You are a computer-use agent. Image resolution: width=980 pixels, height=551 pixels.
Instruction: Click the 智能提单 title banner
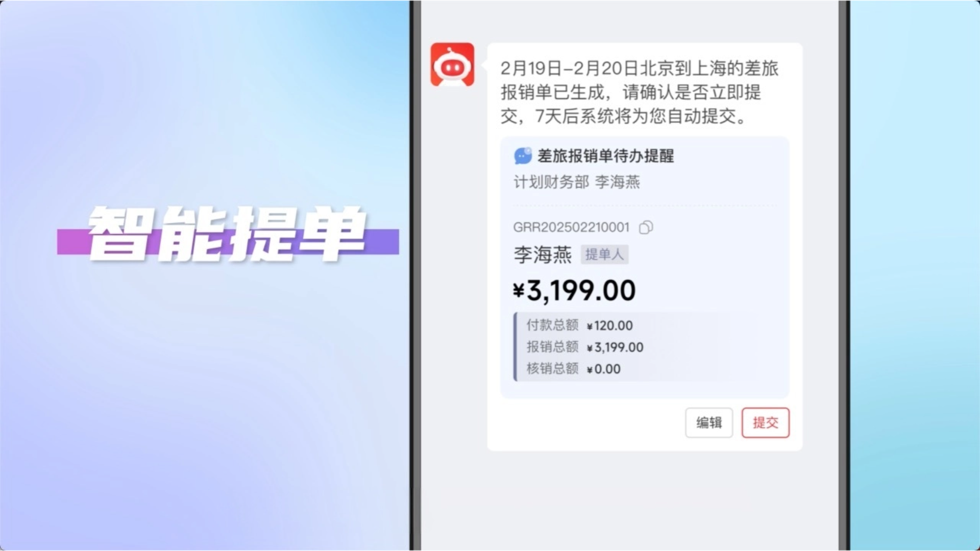(x=228, y=234)
